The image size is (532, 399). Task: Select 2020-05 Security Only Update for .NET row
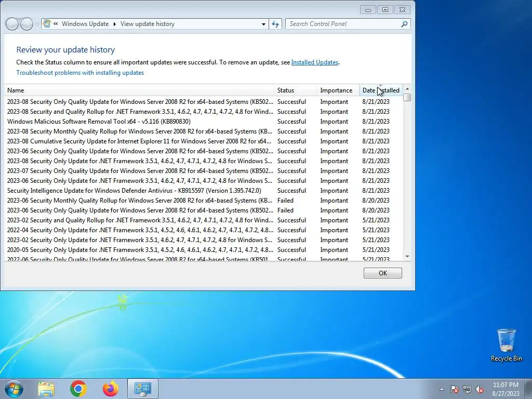[204, 250]
